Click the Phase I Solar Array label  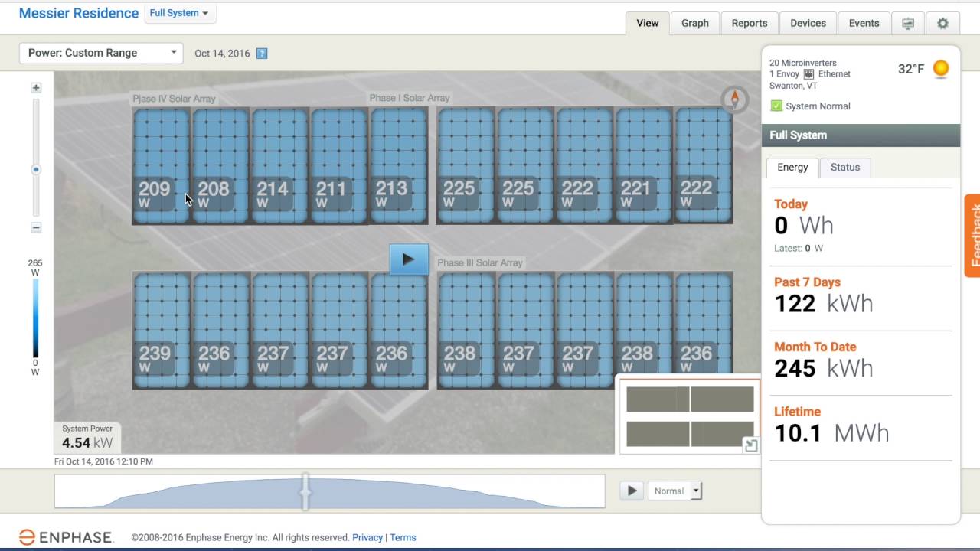tap(410, 98)
